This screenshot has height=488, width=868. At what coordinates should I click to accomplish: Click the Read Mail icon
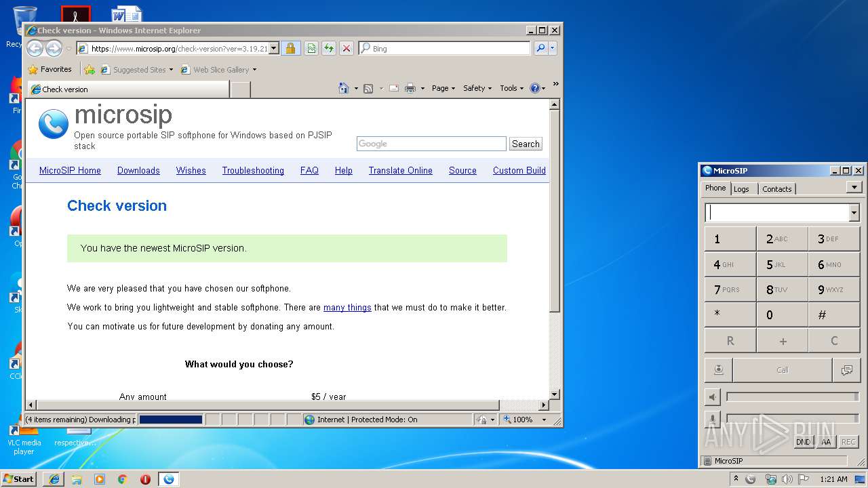coord(394,88)
